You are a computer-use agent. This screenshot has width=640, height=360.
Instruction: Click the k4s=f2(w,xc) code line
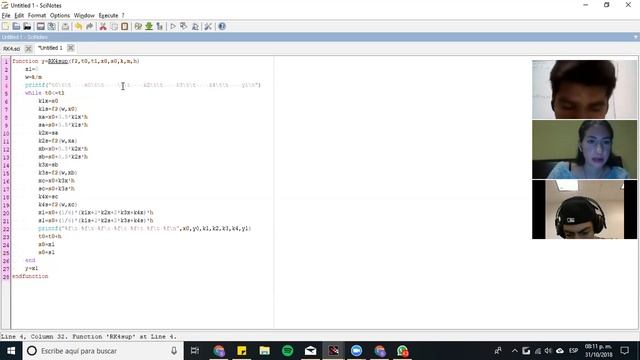pyautogui.click(x=58, y=204)
